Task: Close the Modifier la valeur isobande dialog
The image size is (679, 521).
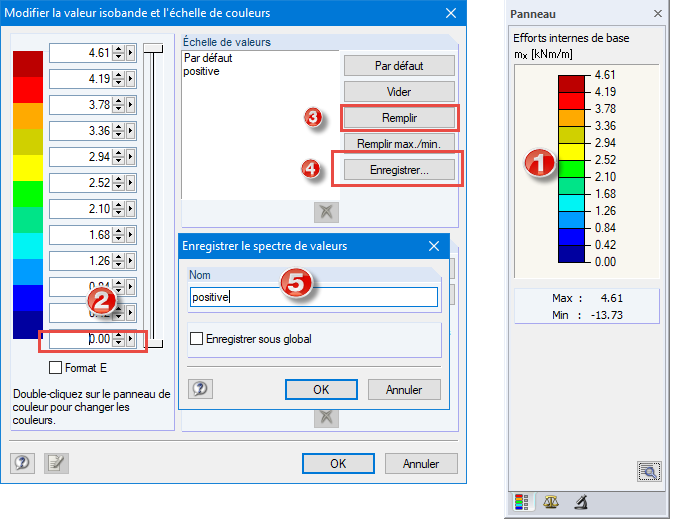Action: (451, 13)
